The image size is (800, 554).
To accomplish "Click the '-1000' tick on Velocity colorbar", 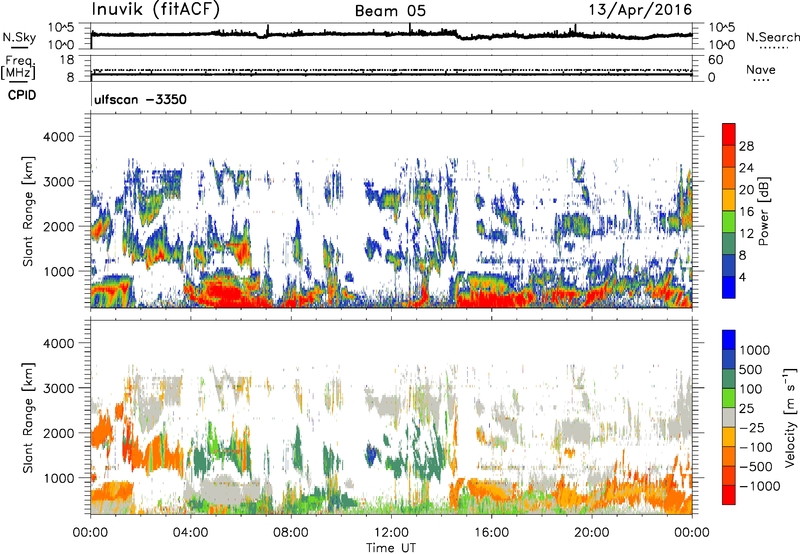I will (x=760, y=486).
